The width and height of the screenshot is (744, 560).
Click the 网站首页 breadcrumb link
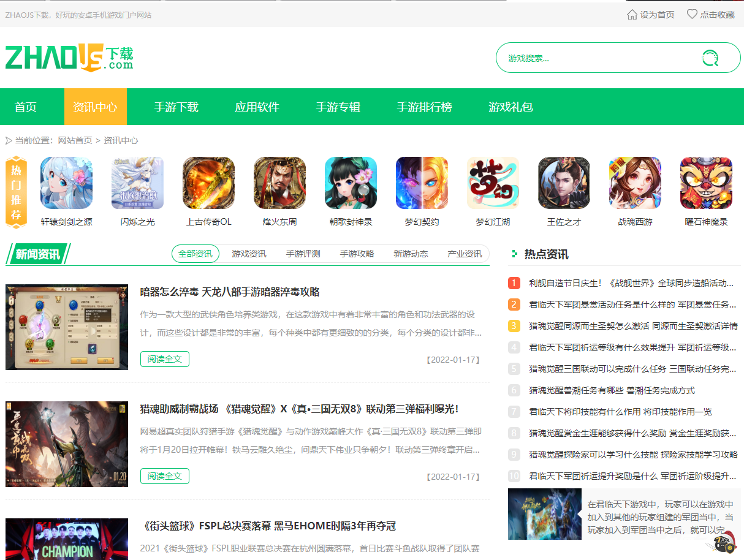(75, 140)
